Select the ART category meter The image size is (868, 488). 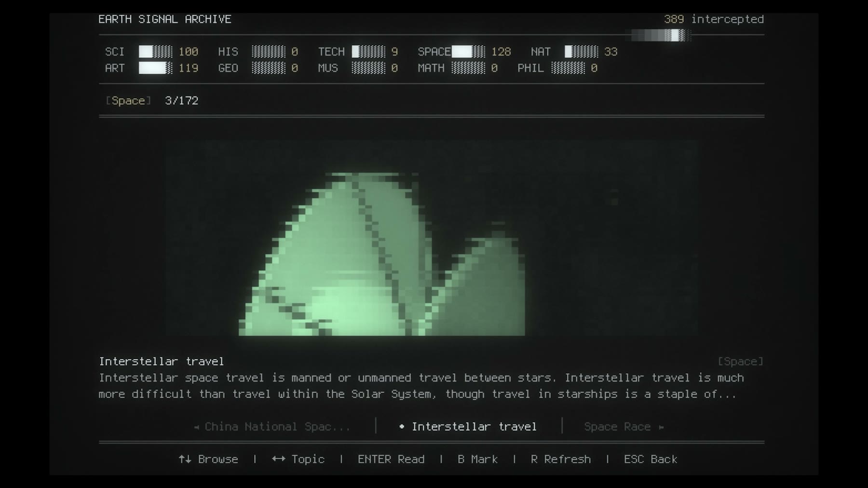(x=155, y=68)
